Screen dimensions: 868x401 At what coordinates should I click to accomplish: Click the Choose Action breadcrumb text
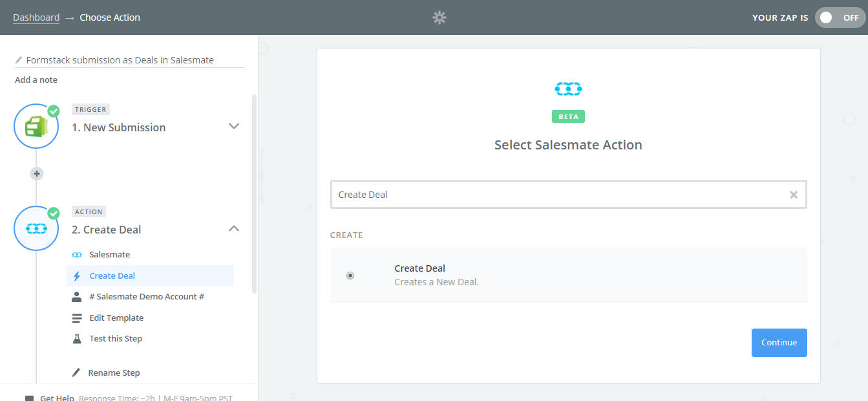click(x=110, y=17)
